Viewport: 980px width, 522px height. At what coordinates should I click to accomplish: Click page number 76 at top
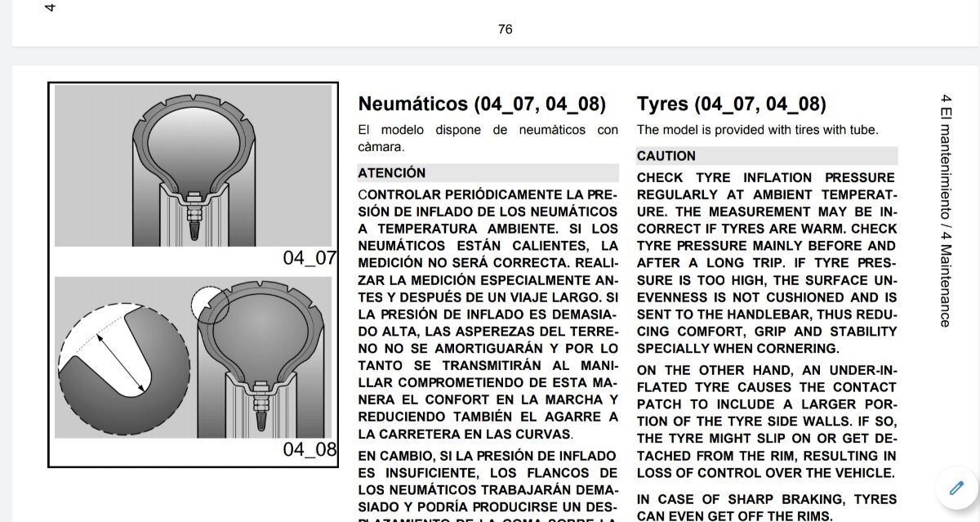[x=505, y=29]
